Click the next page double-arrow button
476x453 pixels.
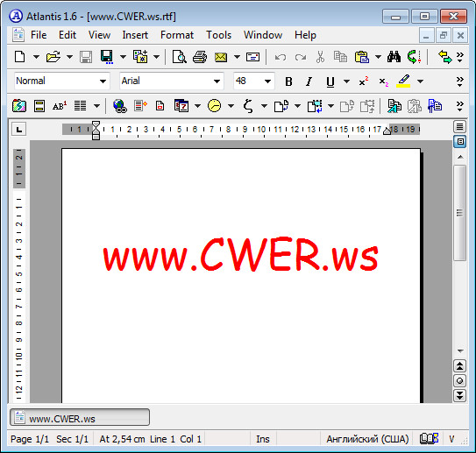pos(459,395)
